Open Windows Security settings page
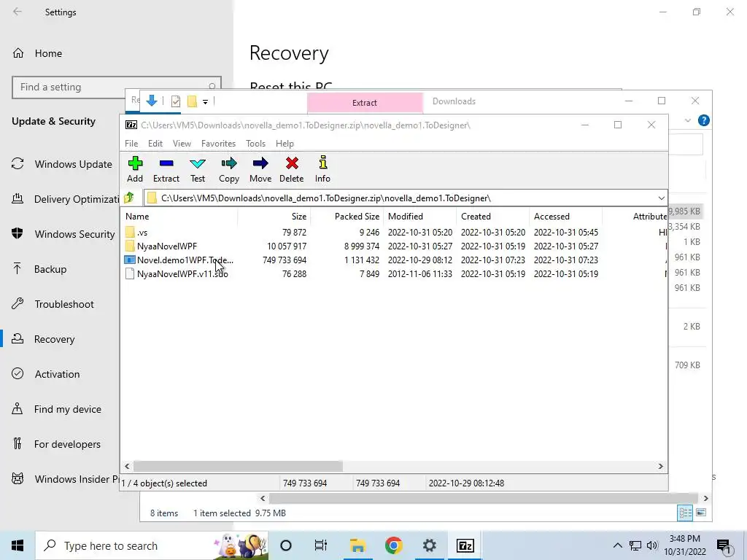 [x=63, y=234]
